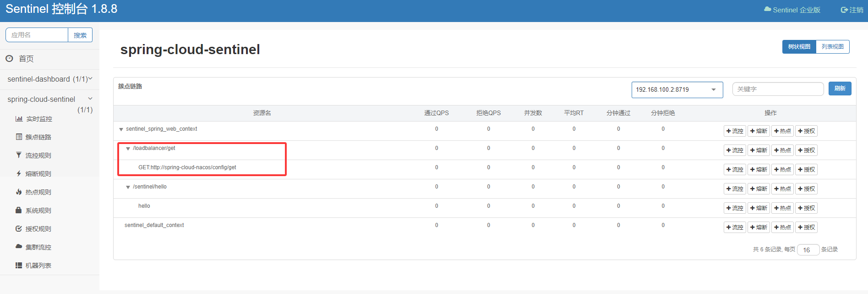Open machine list grid icon

pyautogui.click(x=19, y=266)
